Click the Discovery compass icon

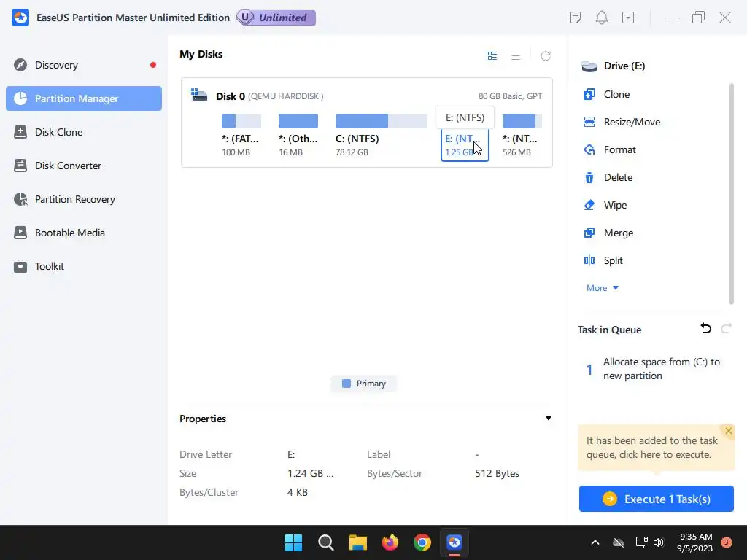click(x=20, y=65)
